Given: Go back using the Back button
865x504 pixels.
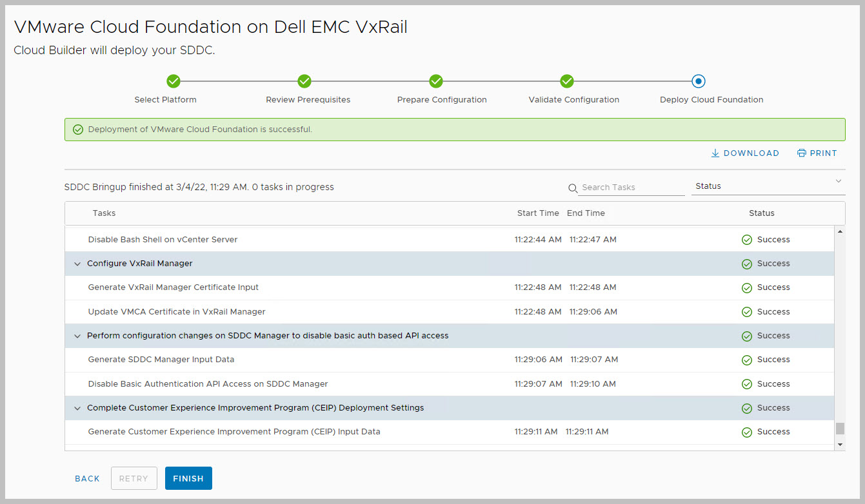Looking at the screenshot, I should tap(87, 479).
